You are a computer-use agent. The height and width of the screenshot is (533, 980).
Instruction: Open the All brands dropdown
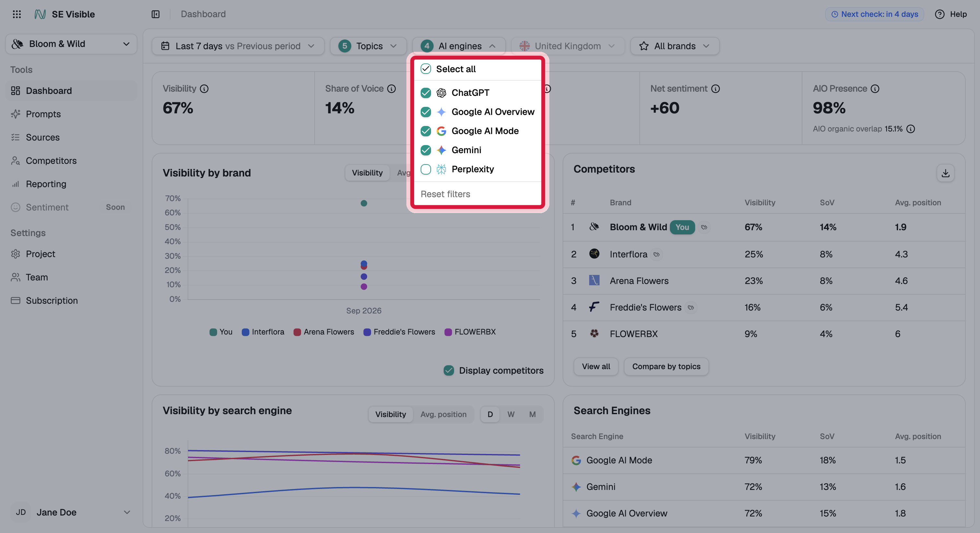(674, 46)
